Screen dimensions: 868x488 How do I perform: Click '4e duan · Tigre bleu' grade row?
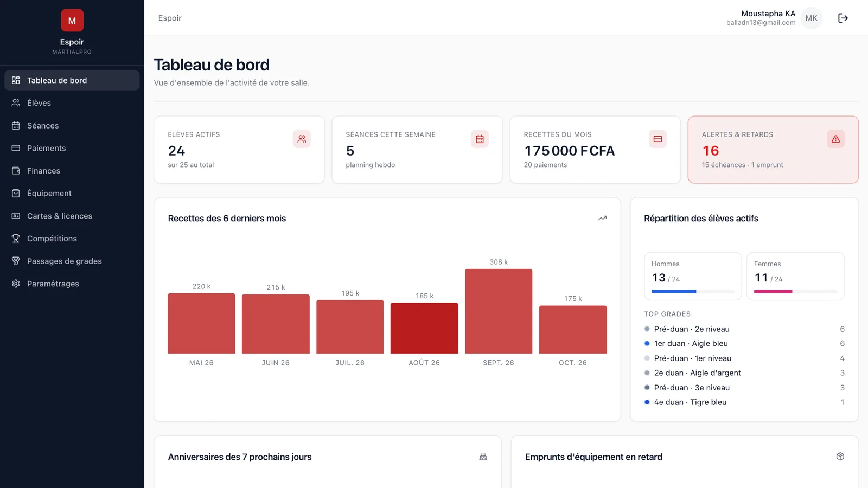744,402
